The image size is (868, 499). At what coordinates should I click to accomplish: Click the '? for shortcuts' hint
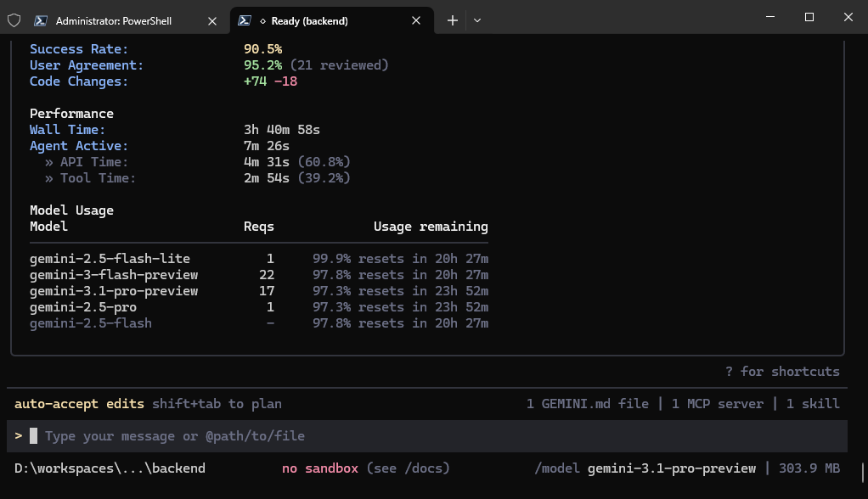pos(782,371)
